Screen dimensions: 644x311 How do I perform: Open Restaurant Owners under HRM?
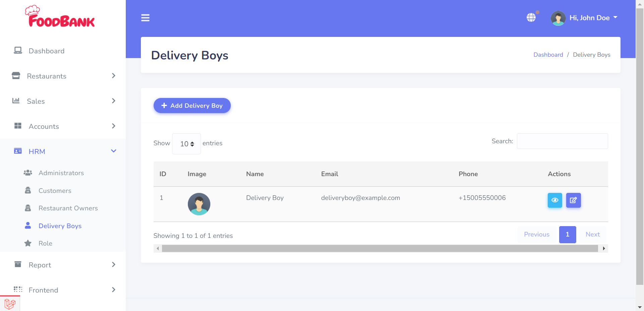(68, 208)
